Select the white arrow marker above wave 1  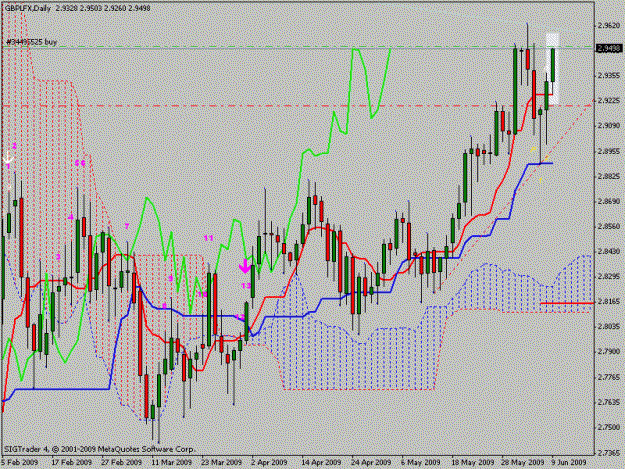8,157
